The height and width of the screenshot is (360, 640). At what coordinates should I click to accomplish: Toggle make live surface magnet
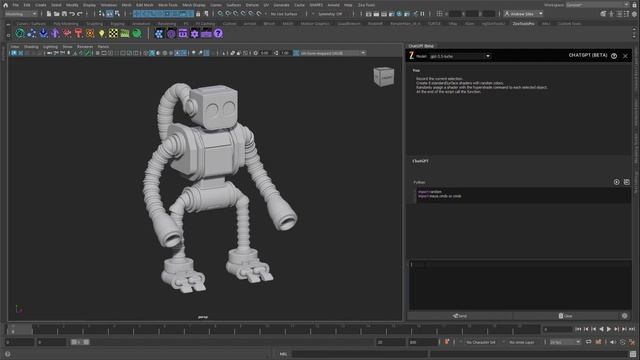tap(259, 14)
